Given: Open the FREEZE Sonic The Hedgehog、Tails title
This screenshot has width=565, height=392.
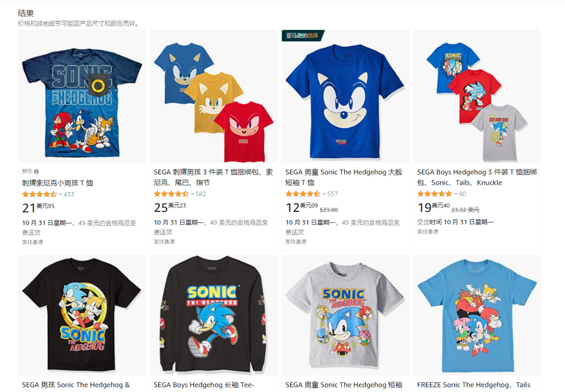Looking at the screenshot, I should (473, 385).
